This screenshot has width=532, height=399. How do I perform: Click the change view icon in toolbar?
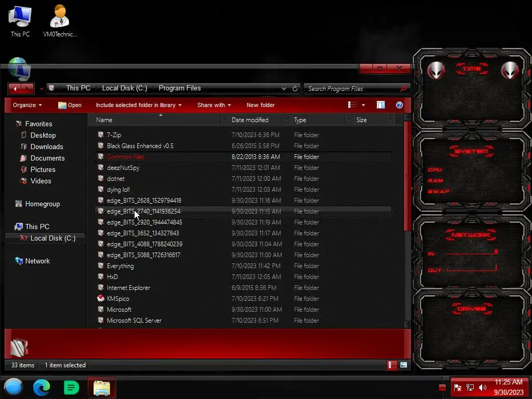[352, 105]
